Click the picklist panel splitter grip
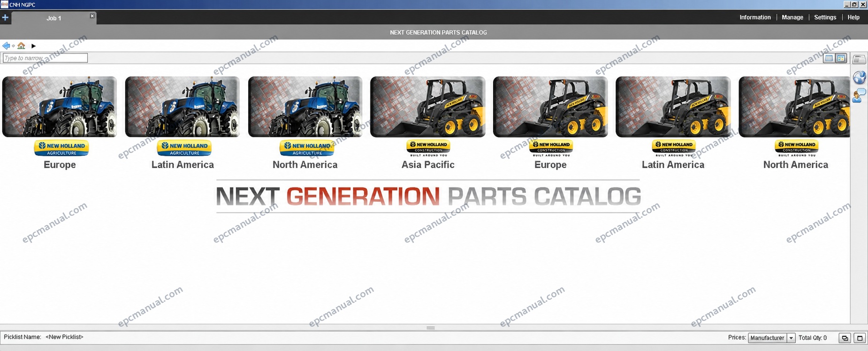The width and height of the screenshot is (868, 351). pos(431,328)
